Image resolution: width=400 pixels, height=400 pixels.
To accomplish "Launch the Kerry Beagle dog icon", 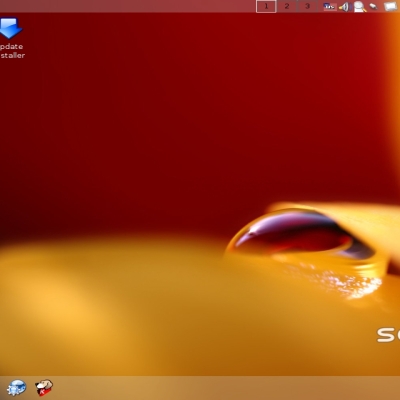I will (44, 387).
